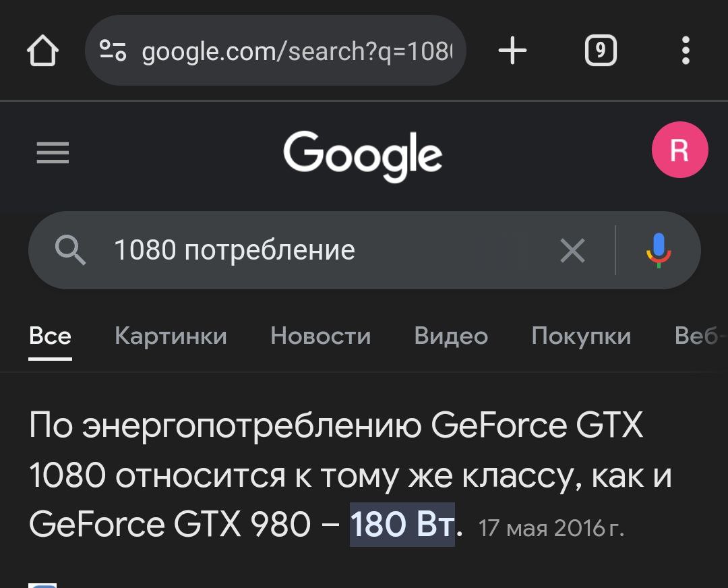Open the tab switcher showing 9 tabs
This screenshot has width=728, height=588.
tap(601, 50)
